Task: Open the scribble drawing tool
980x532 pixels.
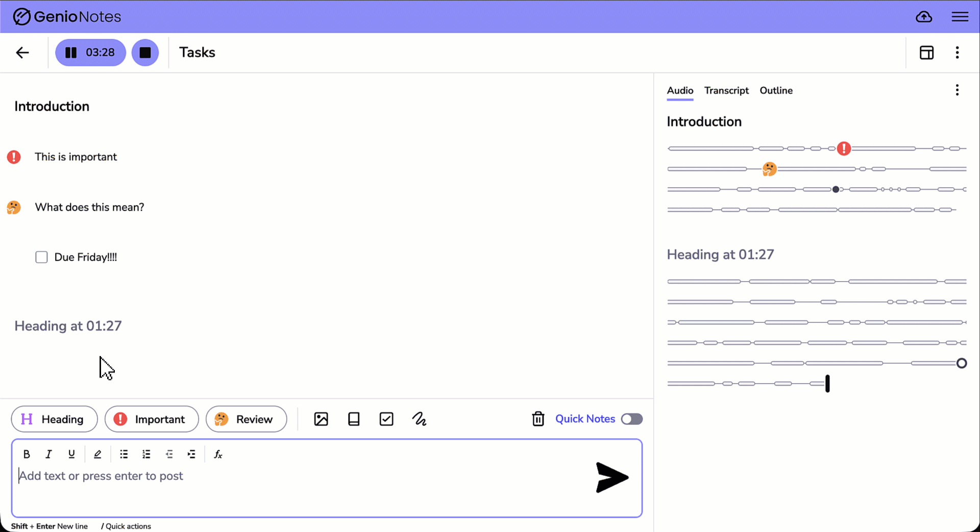Action: point(419,419)
